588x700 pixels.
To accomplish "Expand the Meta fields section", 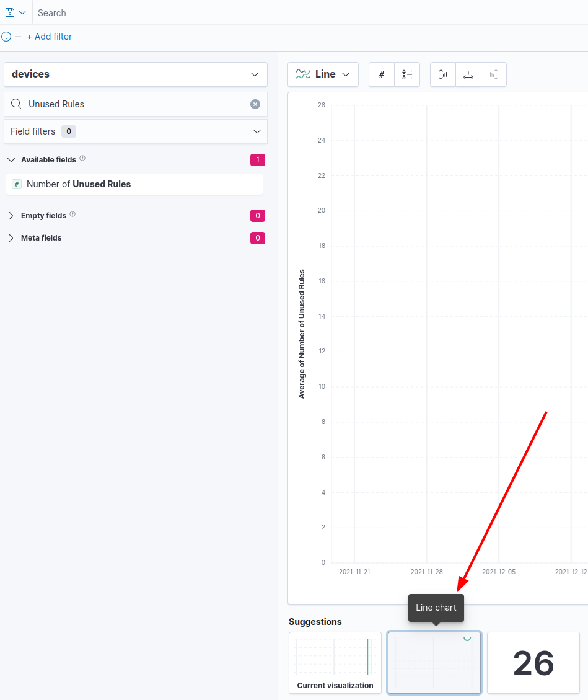I will tap(11, 238).
